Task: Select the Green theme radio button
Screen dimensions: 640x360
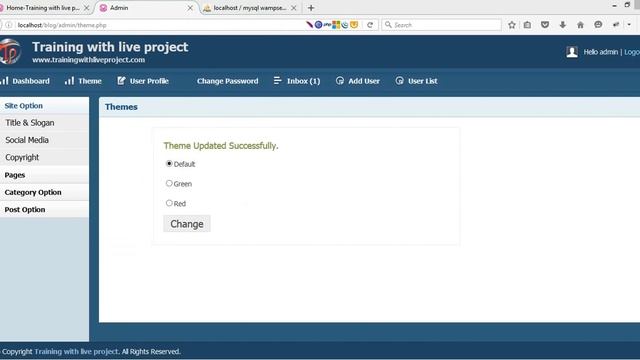Action: (x=169, y=183)
